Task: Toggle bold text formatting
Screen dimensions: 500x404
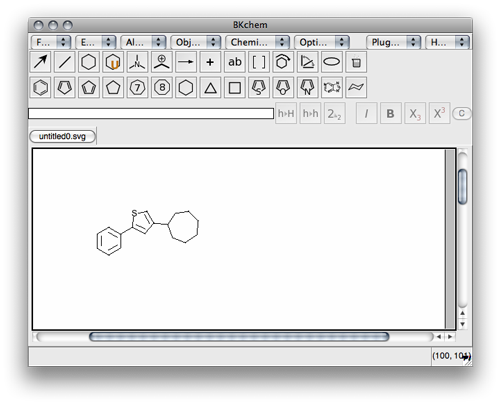Action: (390, 113)
